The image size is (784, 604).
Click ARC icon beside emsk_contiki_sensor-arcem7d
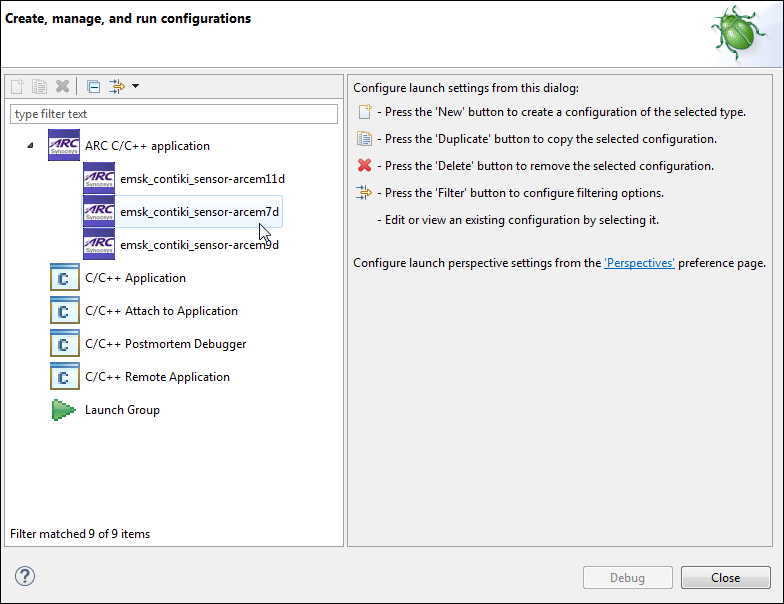pos(99,211)
